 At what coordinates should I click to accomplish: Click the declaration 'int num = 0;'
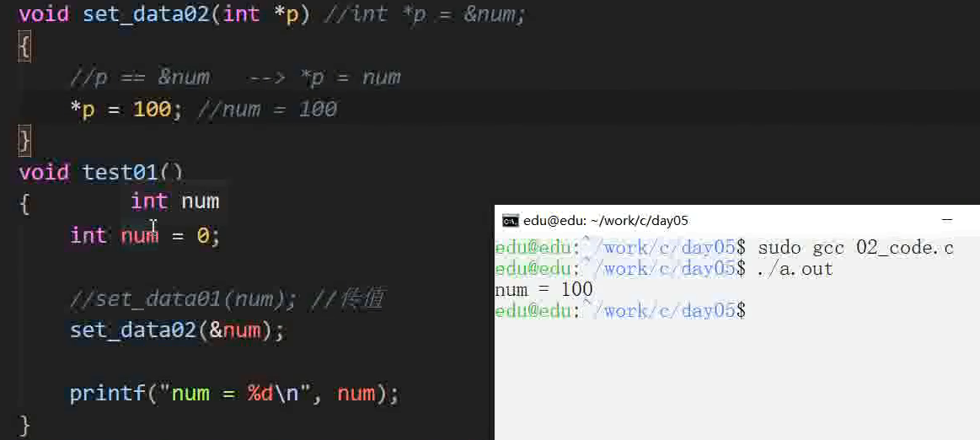point(145,236)
